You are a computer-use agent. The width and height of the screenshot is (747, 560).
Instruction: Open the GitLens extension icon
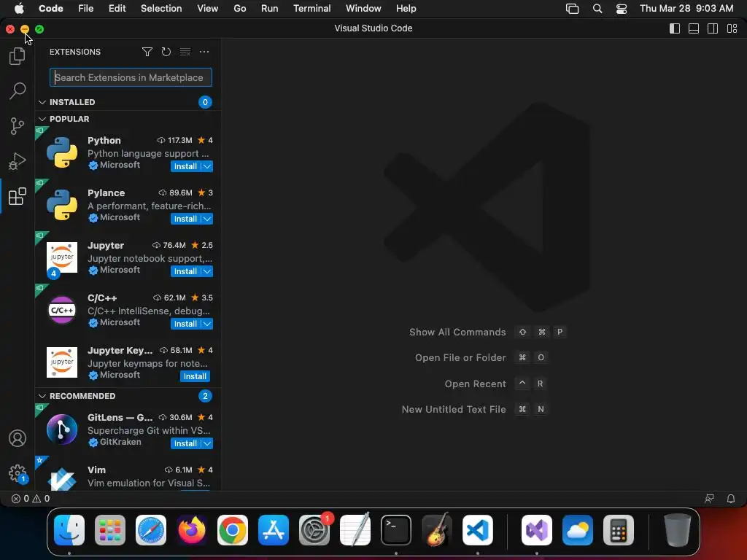pyautogui.click(x=62, y=429)
